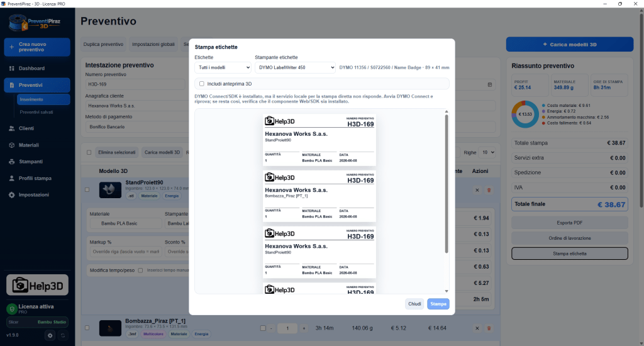This screenshot has height=346, width=644.
Task: Click the Preventivi document icon in the sidebar
Action: [11, 85]
